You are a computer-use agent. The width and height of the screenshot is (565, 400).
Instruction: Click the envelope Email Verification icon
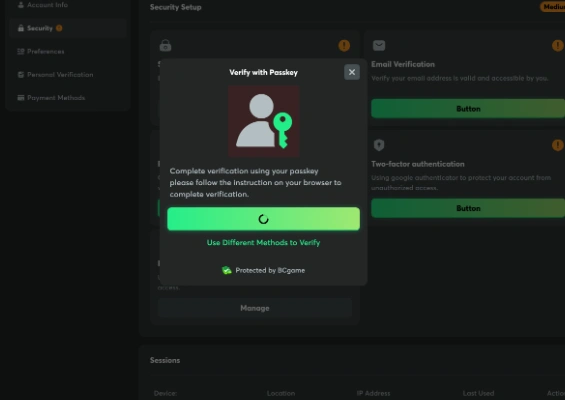[379, 45]
